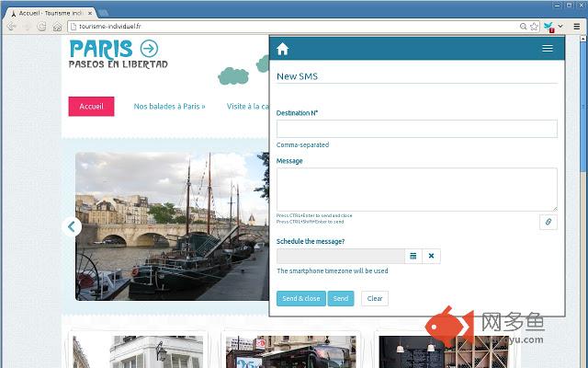Click the resize grip of Message textarea
This screenshot has height=368, width=588.
point(555,209)
